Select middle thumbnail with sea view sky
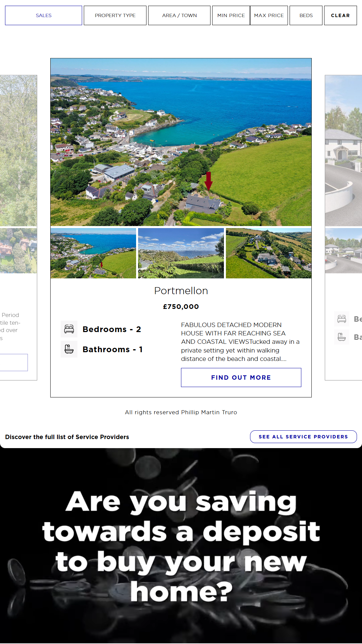Screen dimensions: 362x644 tap(181, 253)
